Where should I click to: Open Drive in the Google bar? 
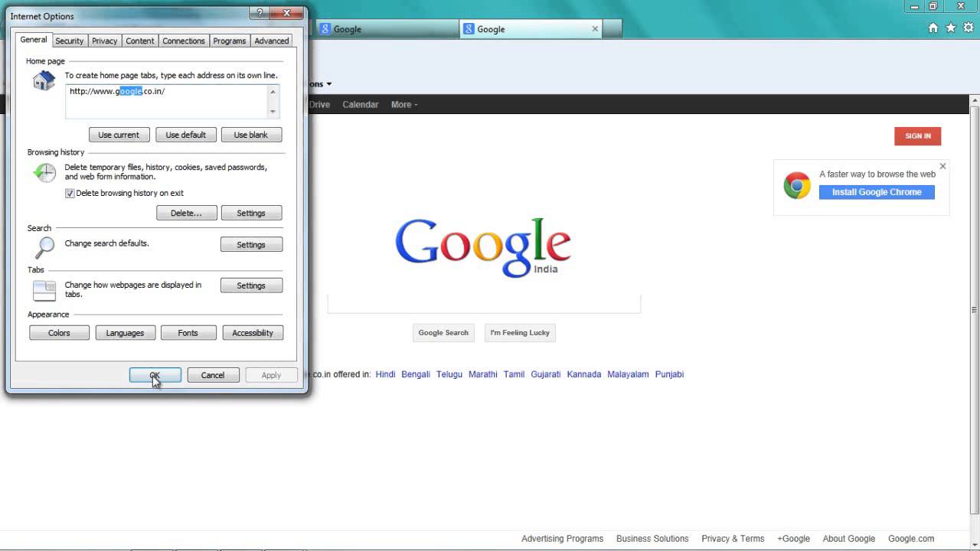[319, 105]
